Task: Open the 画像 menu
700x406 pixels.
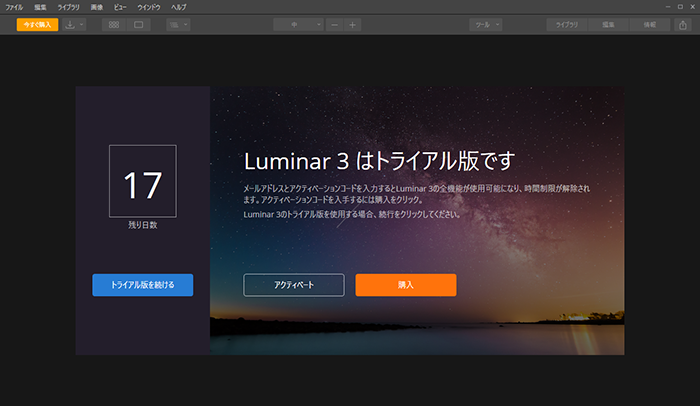Action: (97, 7)
